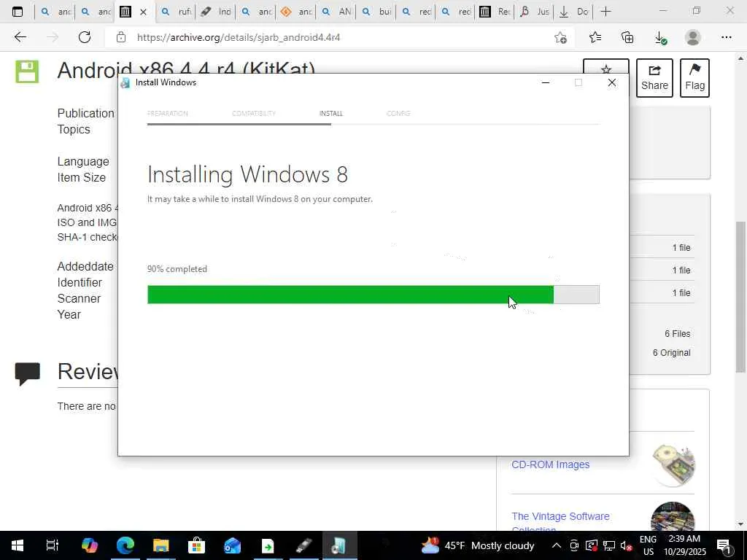Open Edge Settings and more menu

pos(726,37)
